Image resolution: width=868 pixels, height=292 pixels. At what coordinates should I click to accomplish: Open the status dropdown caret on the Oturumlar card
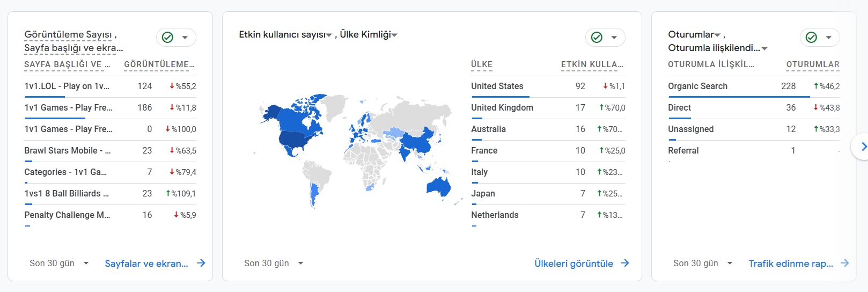pyautogui.click(x=829, y=38)
